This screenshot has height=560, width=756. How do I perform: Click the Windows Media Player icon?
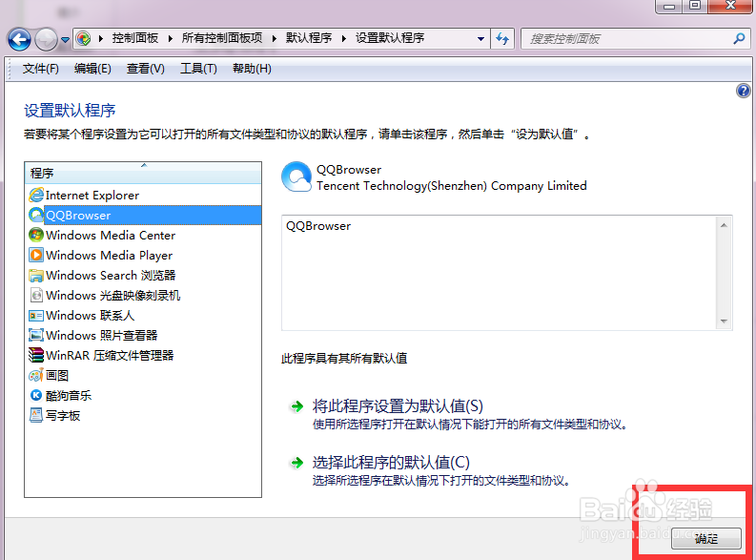[x=36, y=255]
